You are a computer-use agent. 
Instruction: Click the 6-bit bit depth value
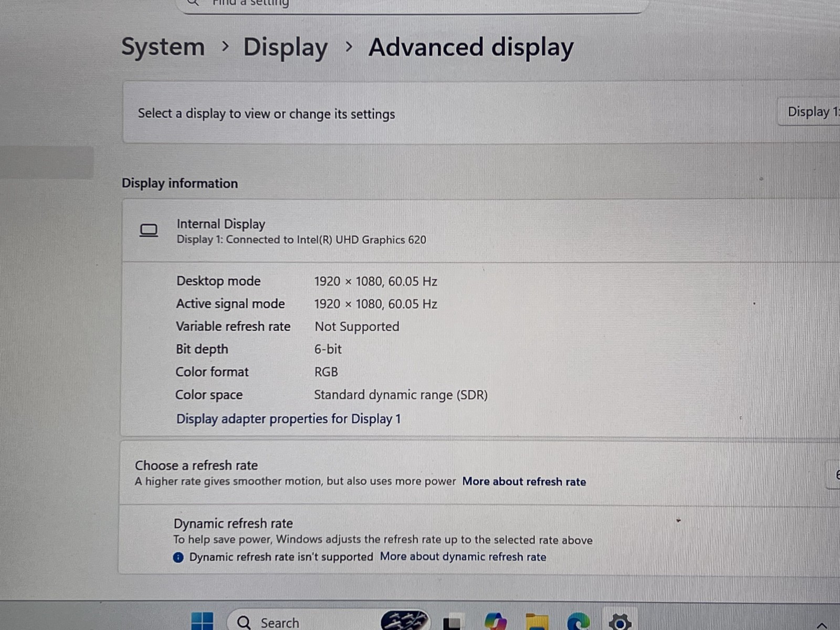pyautogui.click(x=328, y=349)
